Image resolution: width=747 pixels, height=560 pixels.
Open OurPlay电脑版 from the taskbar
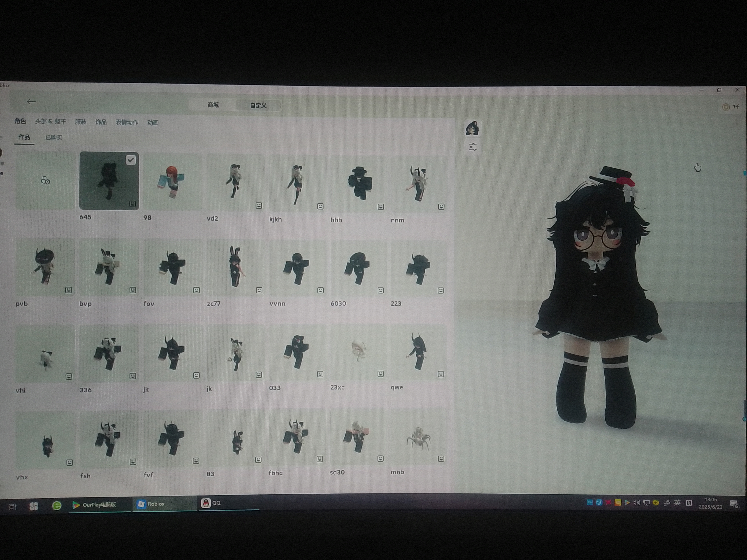tap(100, 505)
